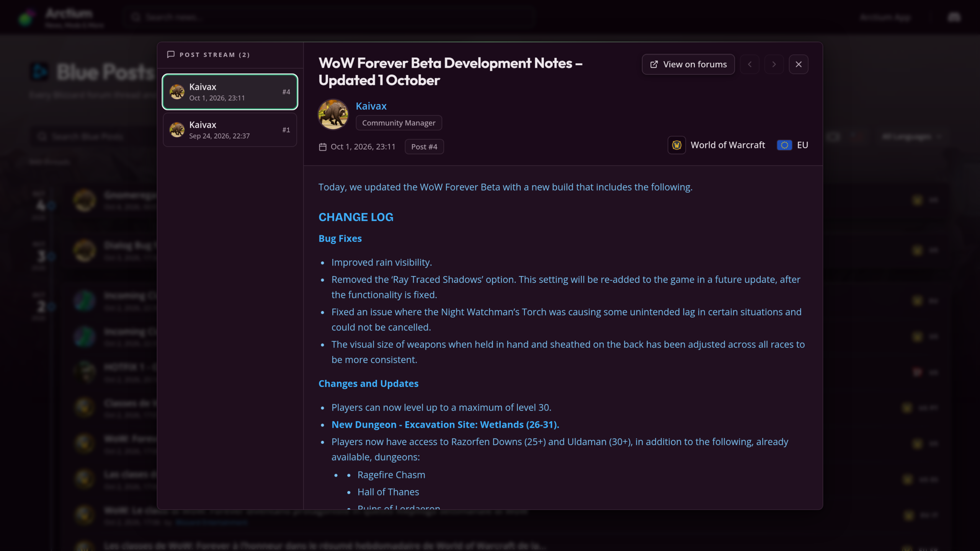Open the Kaivax author name link
The height and width of the screenshot is (551, 980).
[x=371, y=106]
